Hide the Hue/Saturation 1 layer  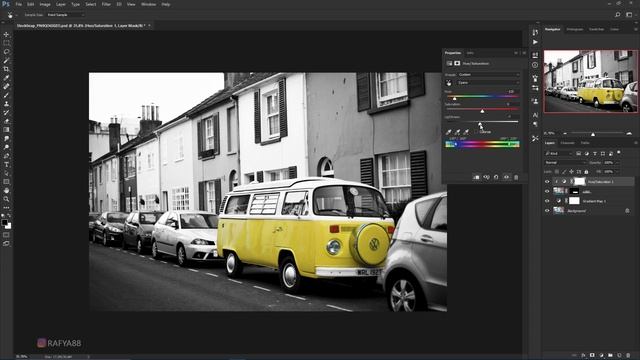click(x=547, y=182)
